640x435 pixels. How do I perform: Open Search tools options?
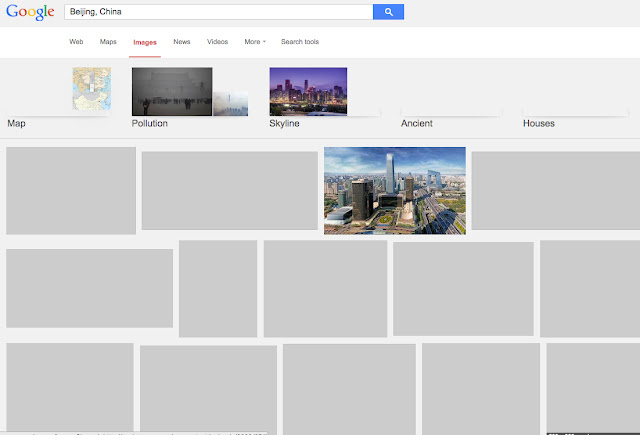300,42
